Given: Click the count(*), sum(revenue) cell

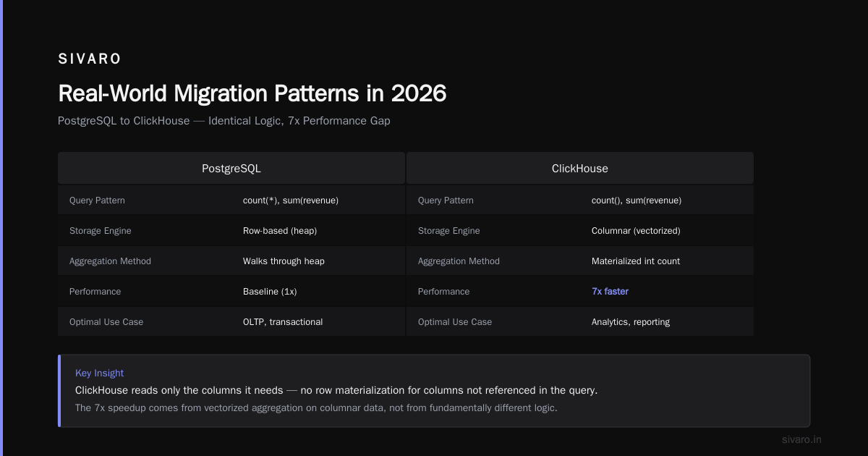Looking at the screenshot, I should 291,200.
